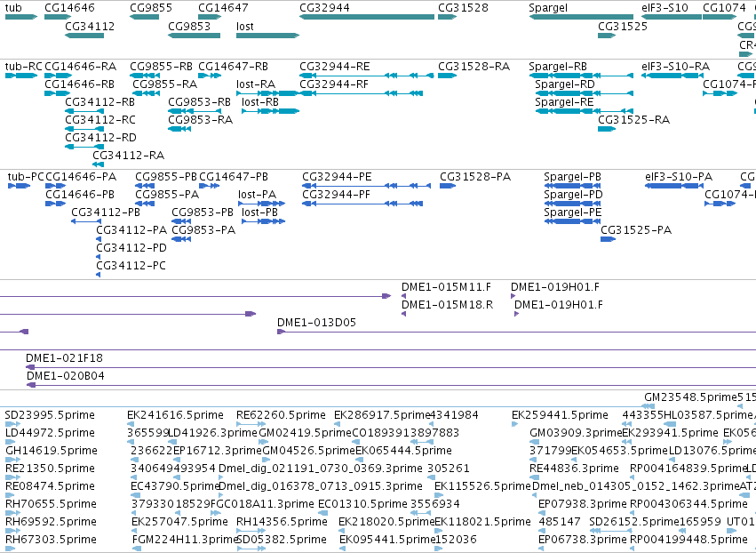The image size is (756, 553).
Task: Select the DME1-020B04 BAC label
Action: click(x=66, y=376)
